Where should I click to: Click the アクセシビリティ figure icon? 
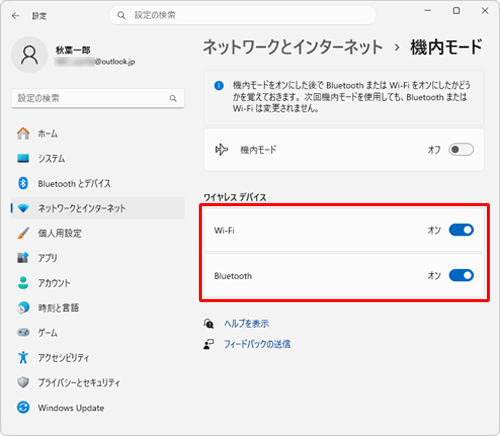[x=23, y=357]
